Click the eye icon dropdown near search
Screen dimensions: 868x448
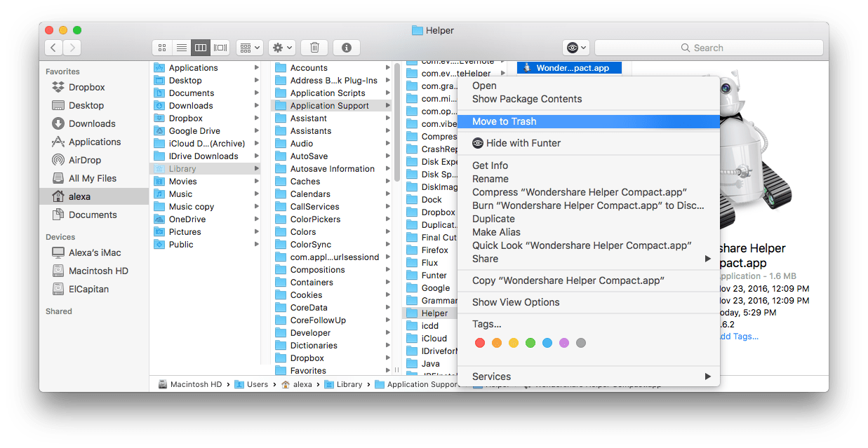[x=575, y=47]
